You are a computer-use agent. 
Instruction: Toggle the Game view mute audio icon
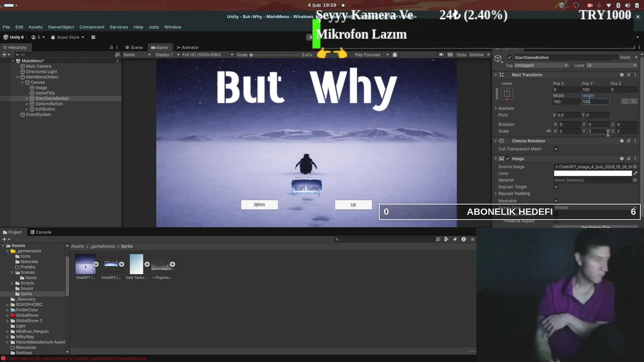pyautogui.click(x=441, y=54)
